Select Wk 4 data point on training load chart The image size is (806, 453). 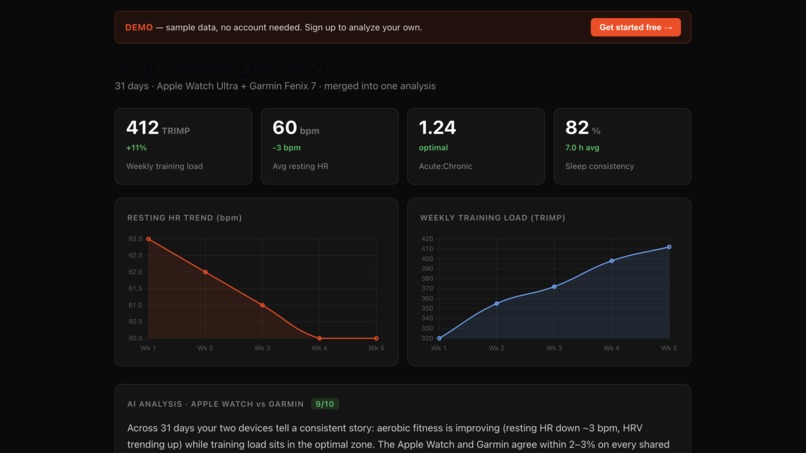[612, 261]
